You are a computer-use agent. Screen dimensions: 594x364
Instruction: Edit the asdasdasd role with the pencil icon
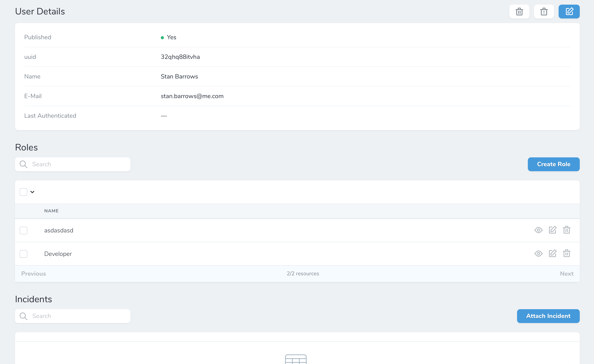click(x=552, y=230)
